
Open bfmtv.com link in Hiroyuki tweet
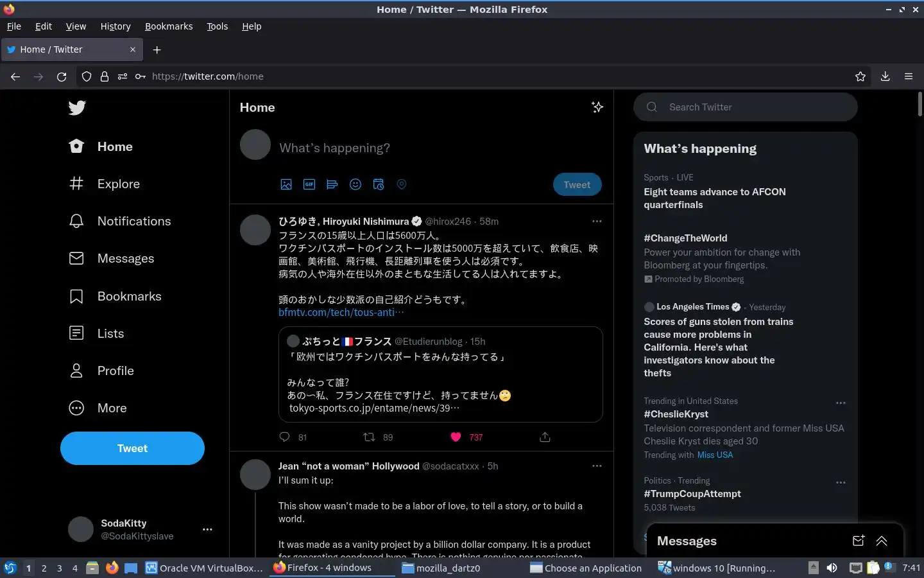pyautogui.click(x=341, y=312)
